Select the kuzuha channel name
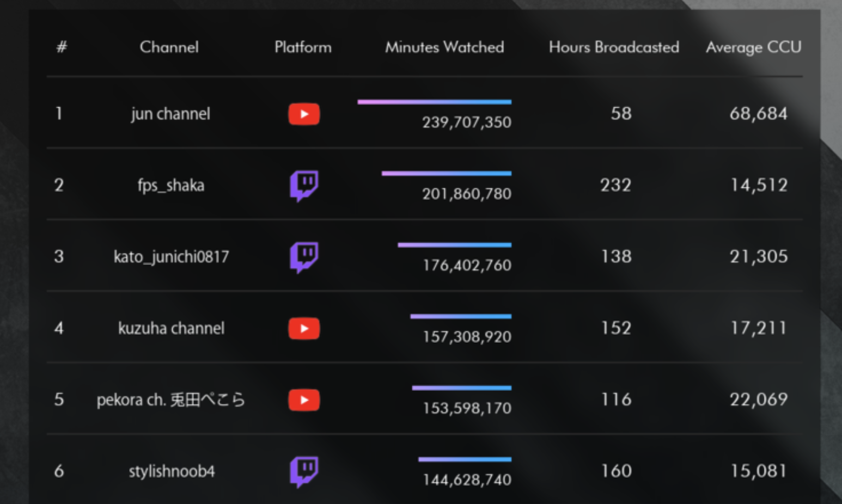The image size is (842, 504). 171,328
